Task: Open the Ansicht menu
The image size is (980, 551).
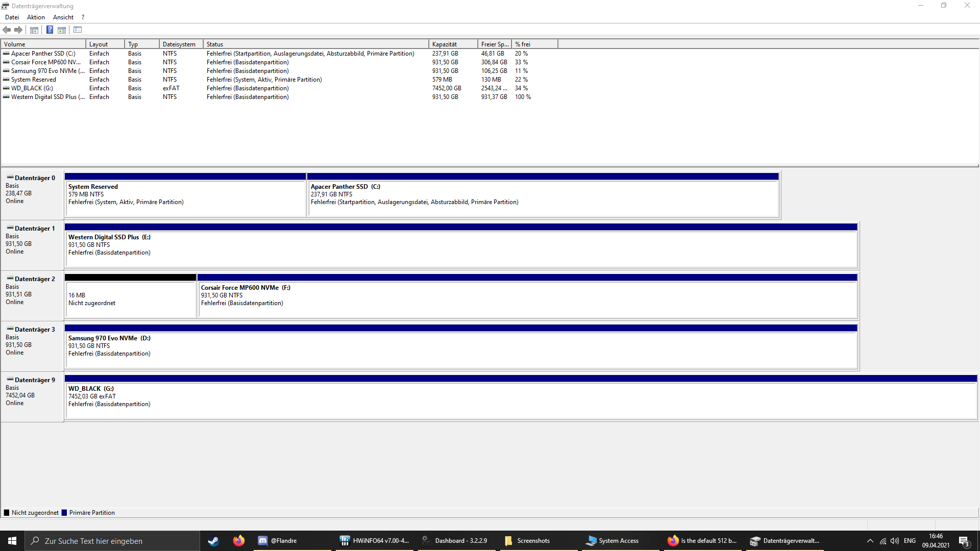Action: click(63, 17)
